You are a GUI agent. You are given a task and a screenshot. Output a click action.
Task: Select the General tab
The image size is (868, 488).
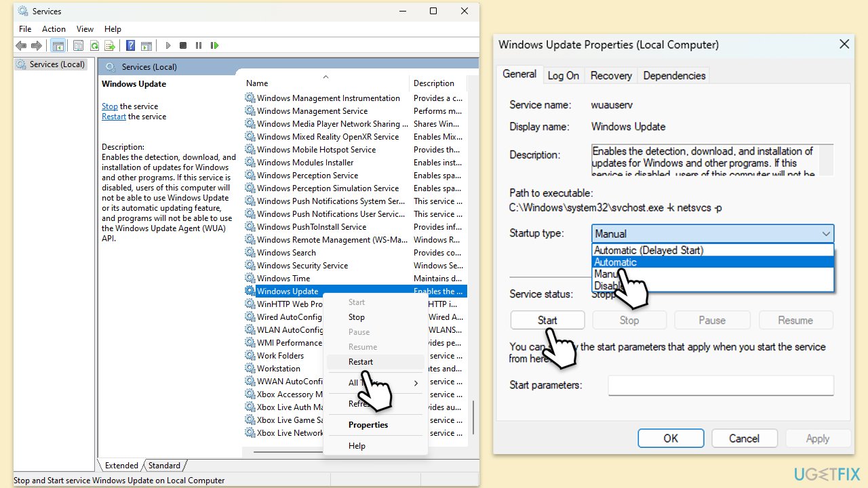(x=519, y=74)
